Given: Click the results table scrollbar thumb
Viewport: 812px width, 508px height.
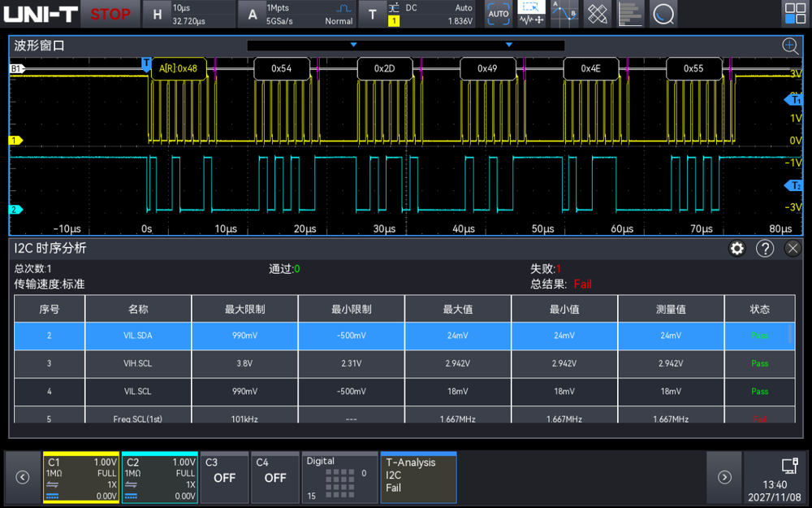Looking at the screenshot, I should click(x=791, y=333).
